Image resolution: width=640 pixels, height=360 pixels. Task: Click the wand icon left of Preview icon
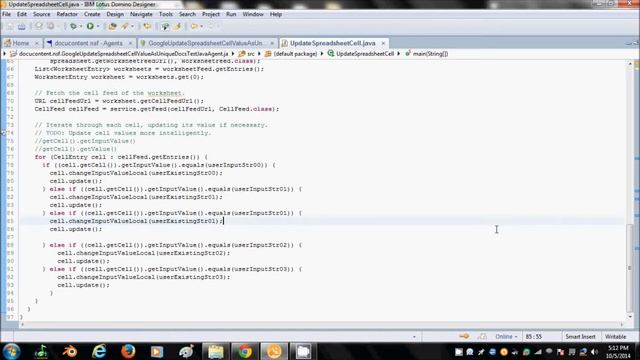[125, 27]
